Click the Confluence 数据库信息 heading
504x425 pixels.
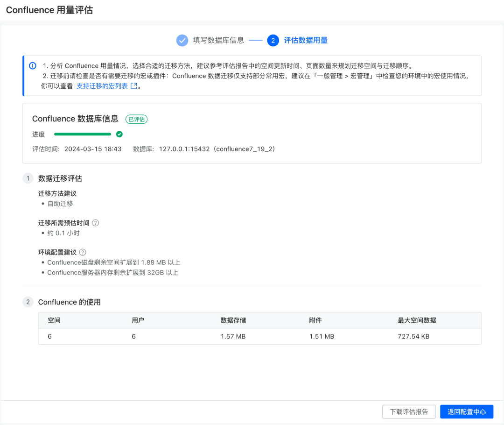point(75,119)
